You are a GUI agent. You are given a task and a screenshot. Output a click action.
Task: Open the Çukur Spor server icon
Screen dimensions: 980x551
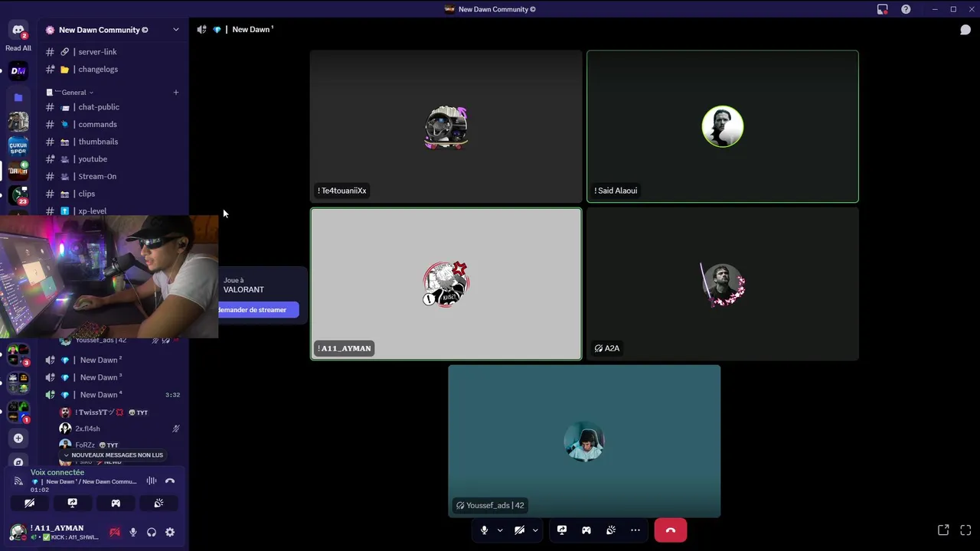(18, 145)
